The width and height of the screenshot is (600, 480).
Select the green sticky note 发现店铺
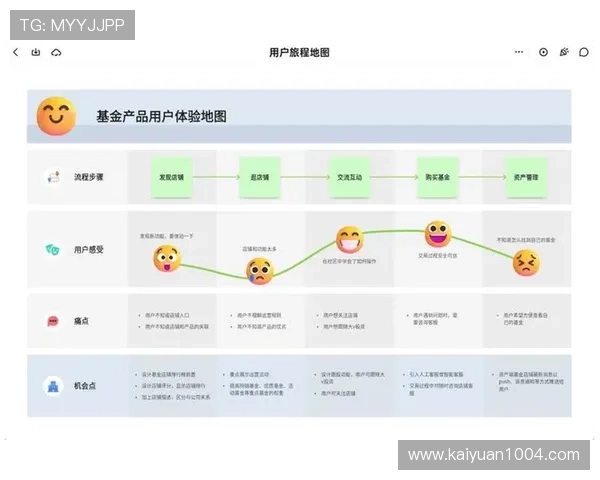click(x=171, y=177)
